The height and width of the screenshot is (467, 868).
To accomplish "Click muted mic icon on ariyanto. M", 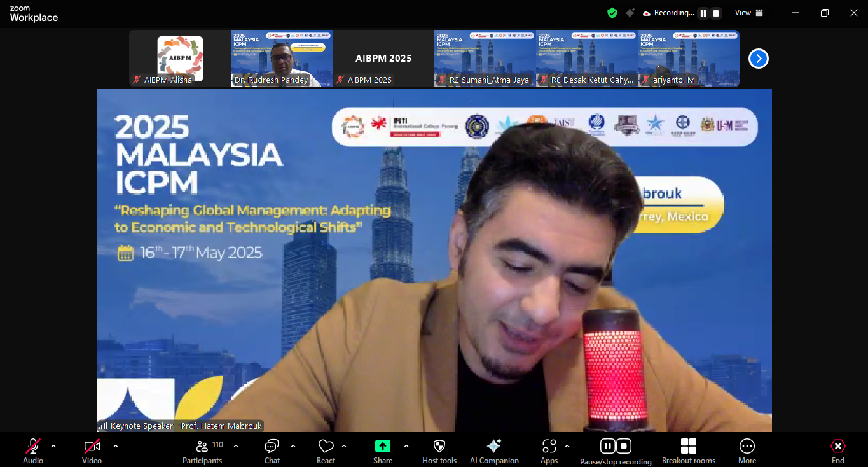I will (645, 80).
